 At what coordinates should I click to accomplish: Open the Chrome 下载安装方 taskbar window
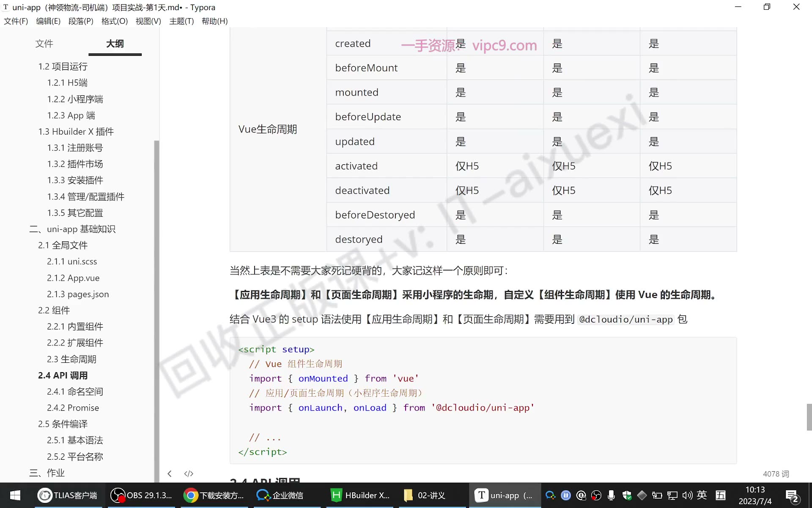coord(214,495)
